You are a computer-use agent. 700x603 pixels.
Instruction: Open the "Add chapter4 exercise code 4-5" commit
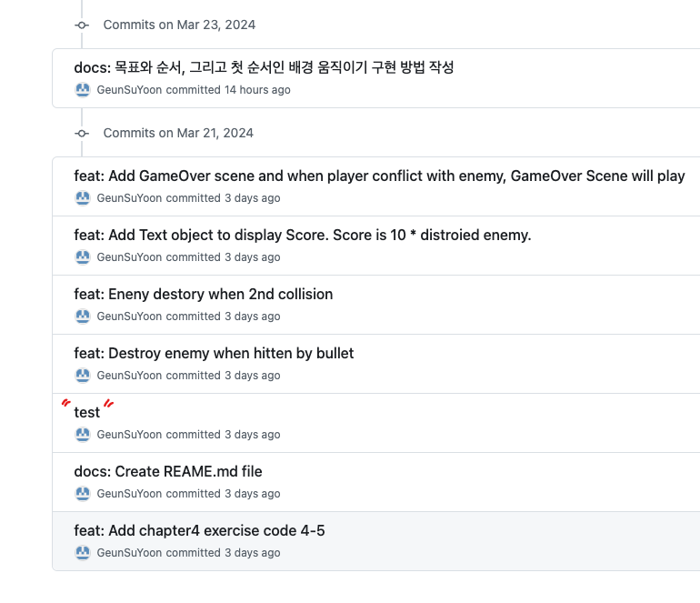199,530
